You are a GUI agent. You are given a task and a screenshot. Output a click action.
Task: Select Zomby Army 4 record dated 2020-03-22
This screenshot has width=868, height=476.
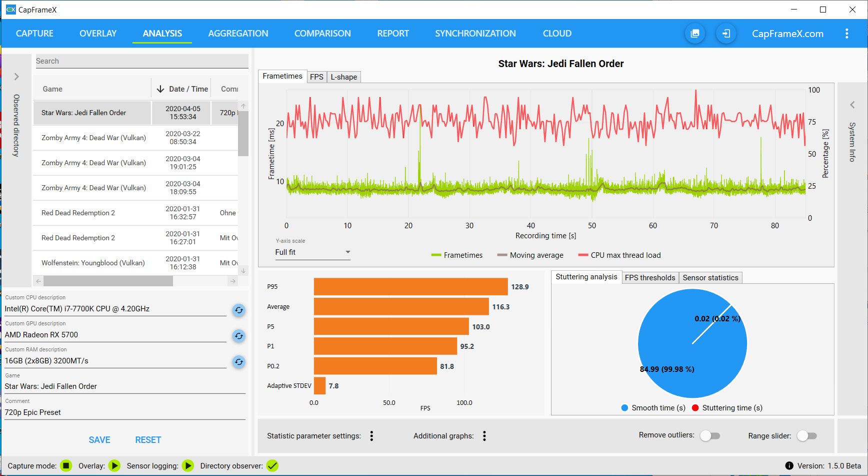(135, 138)
